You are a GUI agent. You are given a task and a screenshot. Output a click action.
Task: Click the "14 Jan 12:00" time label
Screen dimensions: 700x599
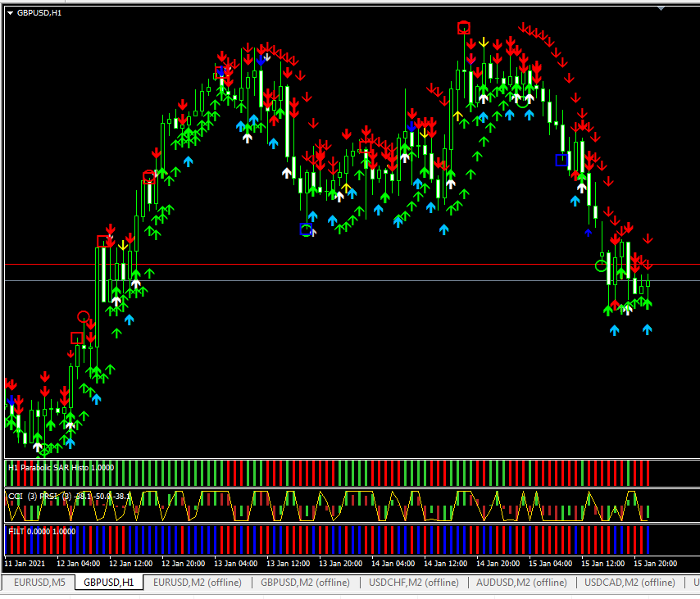point(446,563)
